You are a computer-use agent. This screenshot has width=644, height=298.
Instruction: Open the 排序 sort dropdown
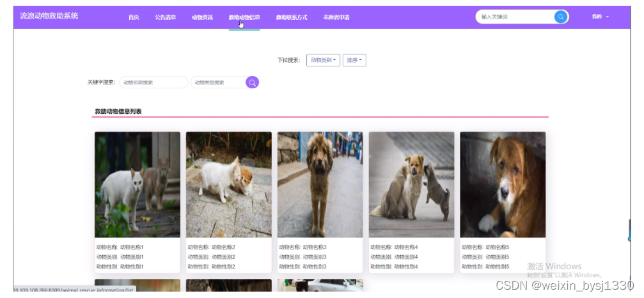(354, 60)
